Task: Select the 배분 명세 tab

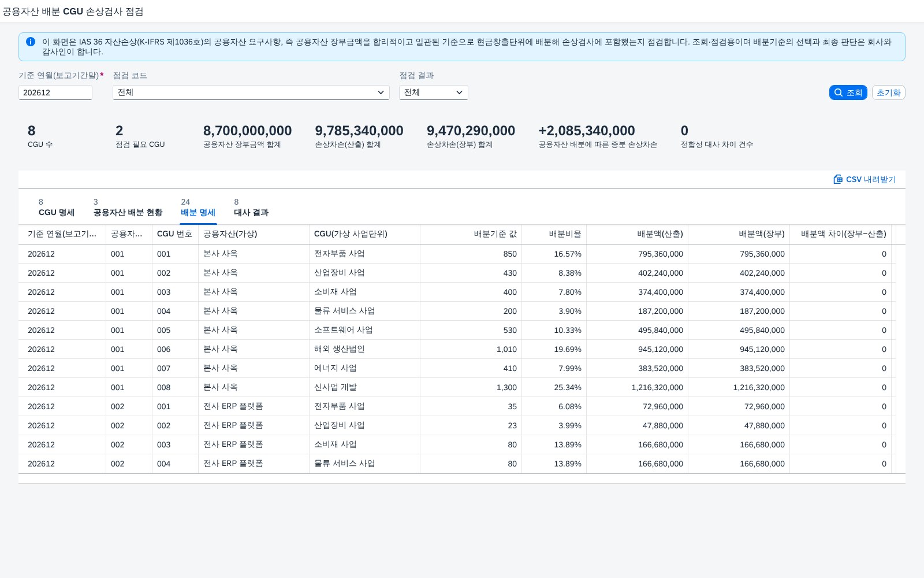Action: tap(198, 208)
